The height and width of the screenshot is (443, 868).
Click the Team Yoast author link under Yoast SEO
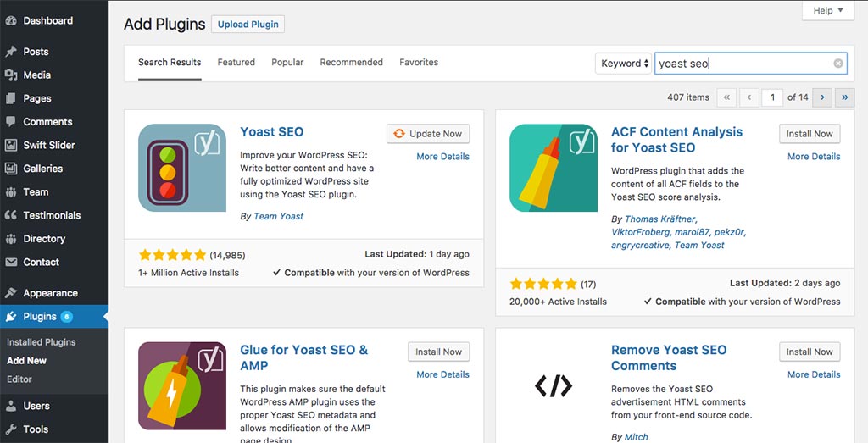coord(278,216)
